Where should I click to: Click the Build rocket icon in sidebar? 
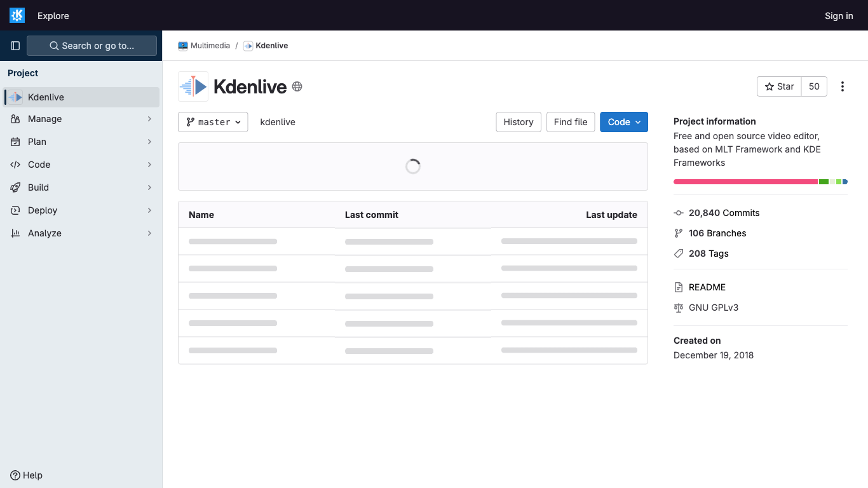tap(15, 187)
